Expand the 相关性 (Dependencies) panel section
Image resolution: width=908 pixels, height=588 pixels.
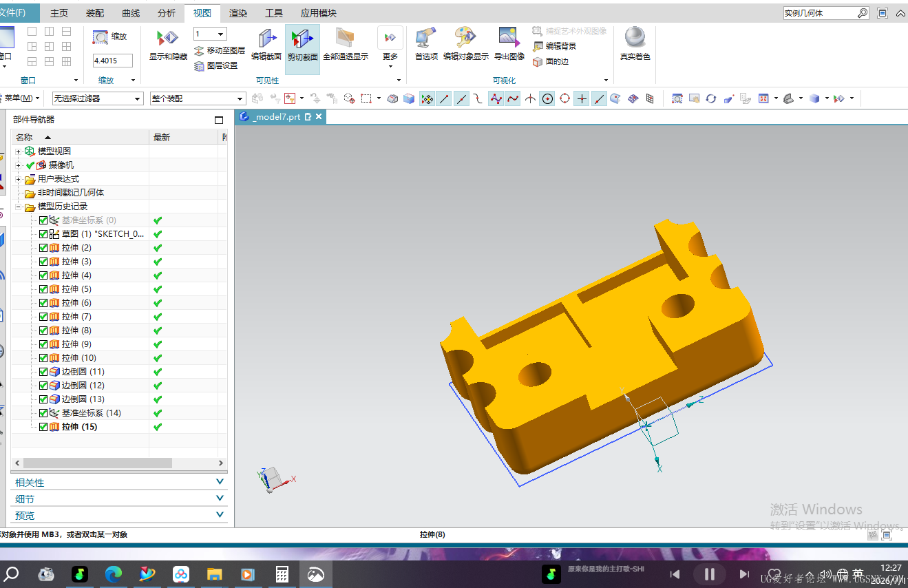[120, 482]
